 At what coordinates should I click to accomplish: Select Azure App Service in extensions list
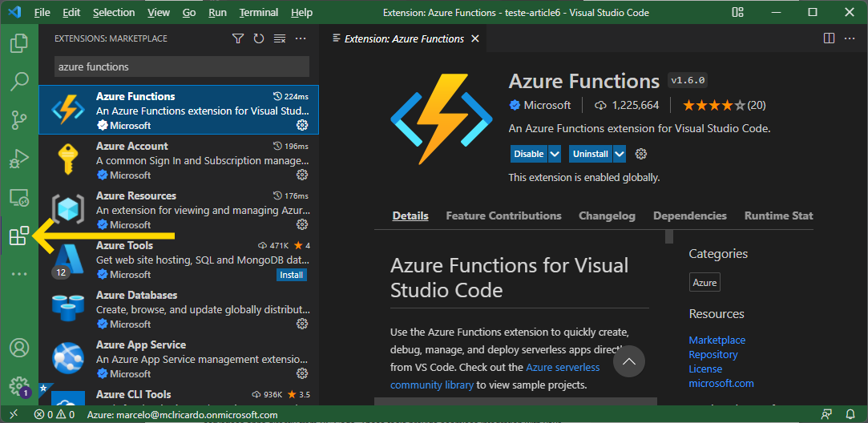click(x=179, y=359)
